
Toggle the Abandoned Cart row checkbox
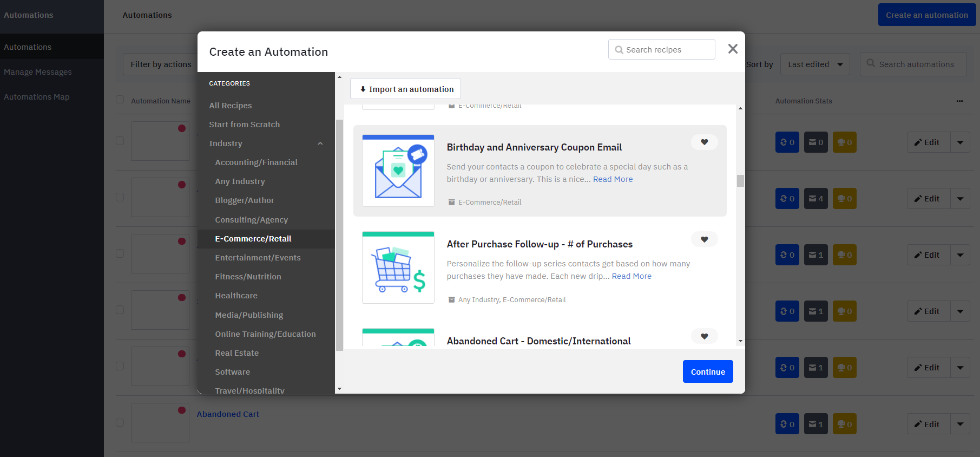(x=120, y=422)
